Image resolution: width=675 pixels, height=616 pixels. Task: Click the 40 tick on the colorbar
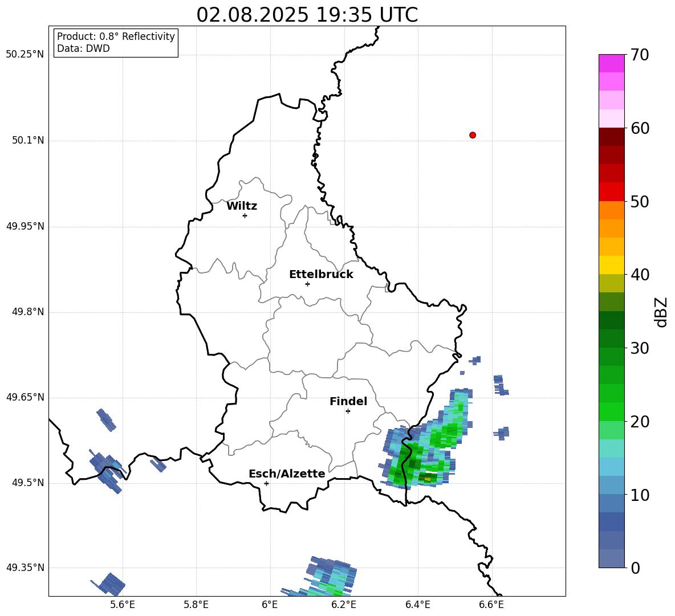640,275
